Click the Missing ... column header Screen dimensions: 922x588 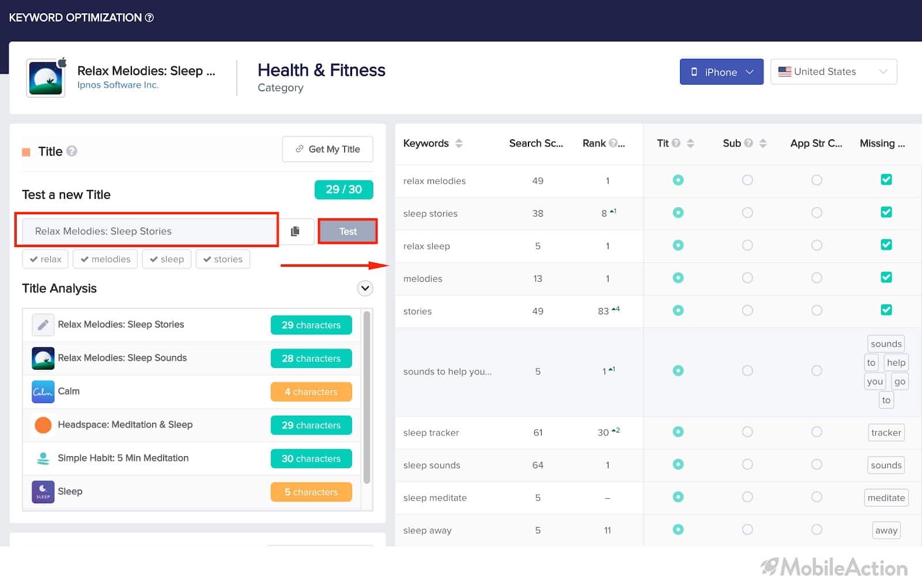[x=882, y=143]
